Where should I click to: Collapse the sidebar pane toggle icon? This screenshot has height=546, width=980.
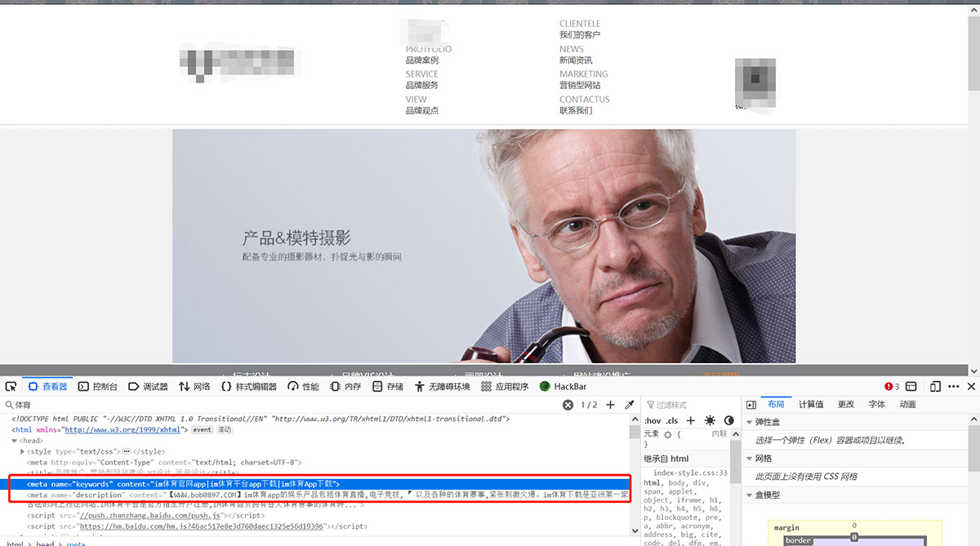[x=751, y=405]
